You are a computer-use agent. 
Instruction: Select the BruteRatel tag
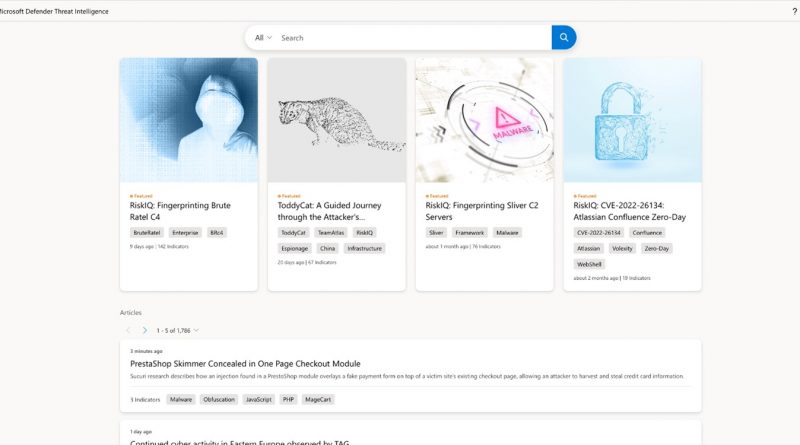[147, 233]
